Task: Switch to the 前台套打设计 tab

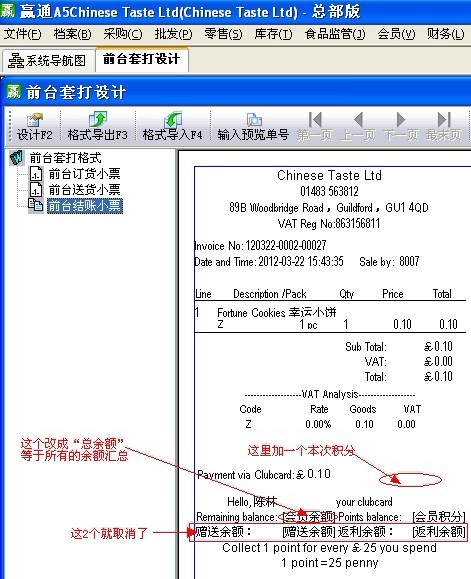Action: tap(141, 59)
